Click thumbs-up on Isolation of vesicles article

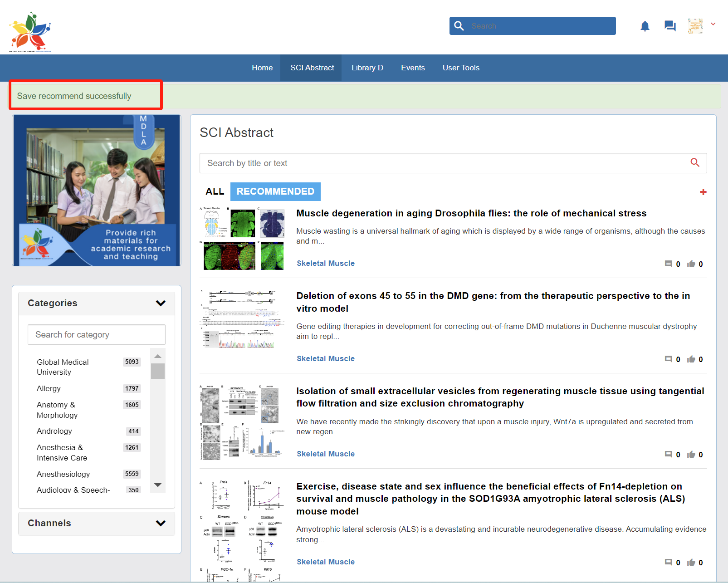[691, 455]
